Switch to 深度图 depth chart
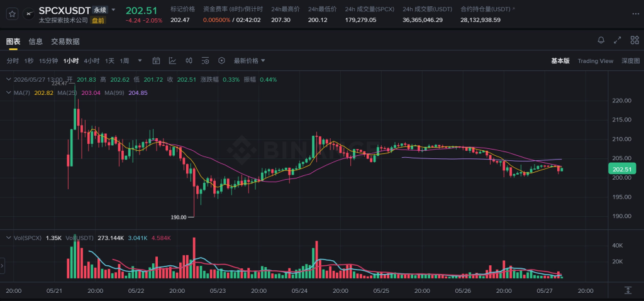644x301 pixels. point(630,61)
